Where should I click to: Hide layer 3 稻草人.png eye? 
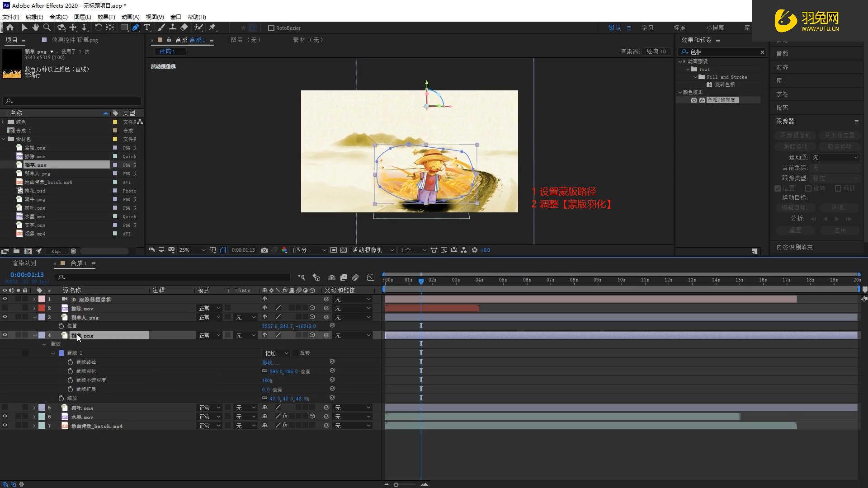pos(5,317)
